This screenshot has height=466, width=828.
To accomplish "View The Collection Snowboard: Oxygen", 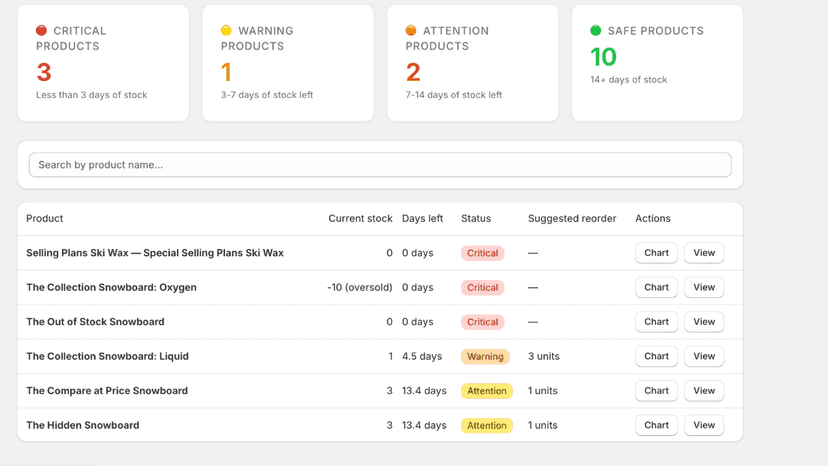I will [704, 287].
